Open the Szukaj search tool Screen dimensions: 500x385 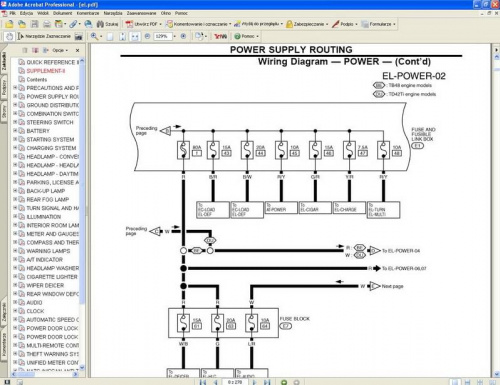point(107,24)
